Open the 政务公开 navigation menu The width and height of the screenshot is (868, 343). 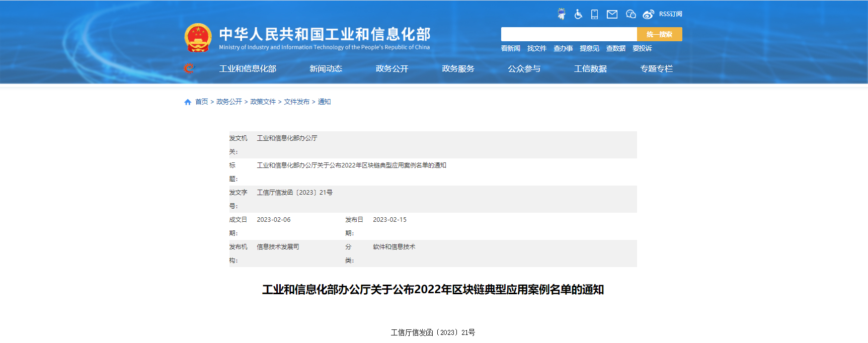[x=391, y=69]
